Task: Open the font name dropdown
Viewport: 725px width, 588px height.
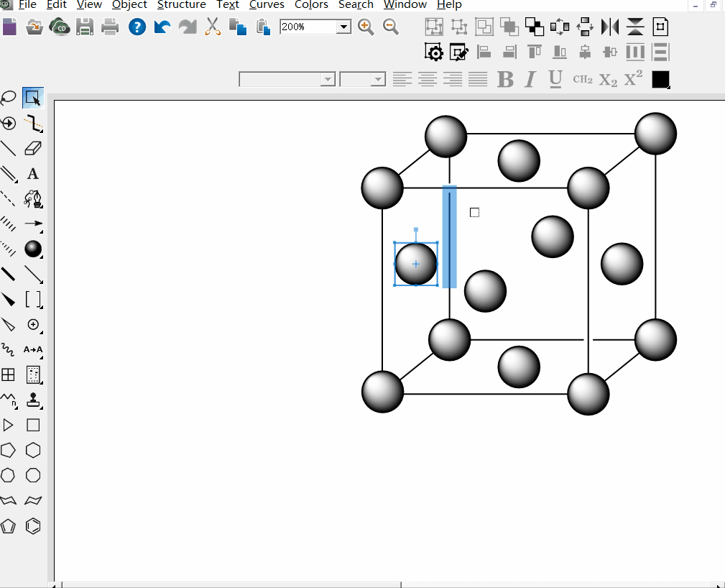Action: [x=329, y=79]
